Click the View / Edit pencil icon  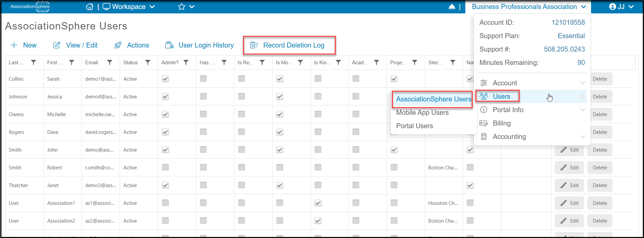(57, 45)
